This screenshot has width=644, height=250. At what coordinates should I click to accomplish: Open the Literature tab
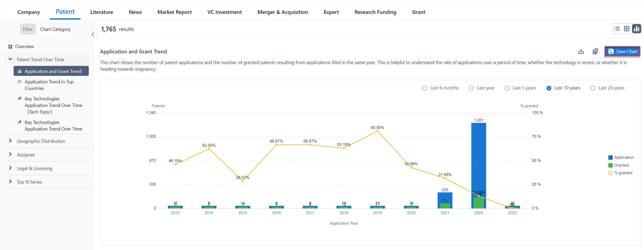[102, 12]
